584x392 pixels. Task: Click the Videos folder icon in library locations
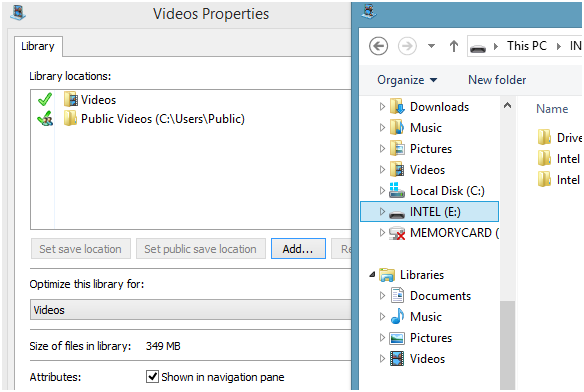(x=70, y=99)
